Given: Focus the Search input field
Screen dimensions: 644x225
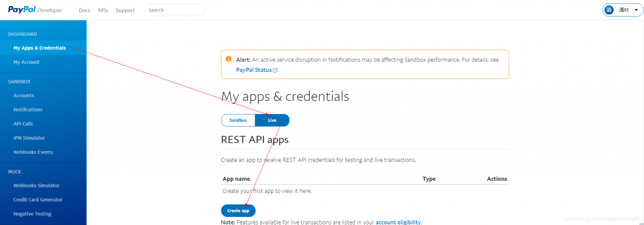Looking at the screenshot, I should pyautogui.click(x=175, y=10).
